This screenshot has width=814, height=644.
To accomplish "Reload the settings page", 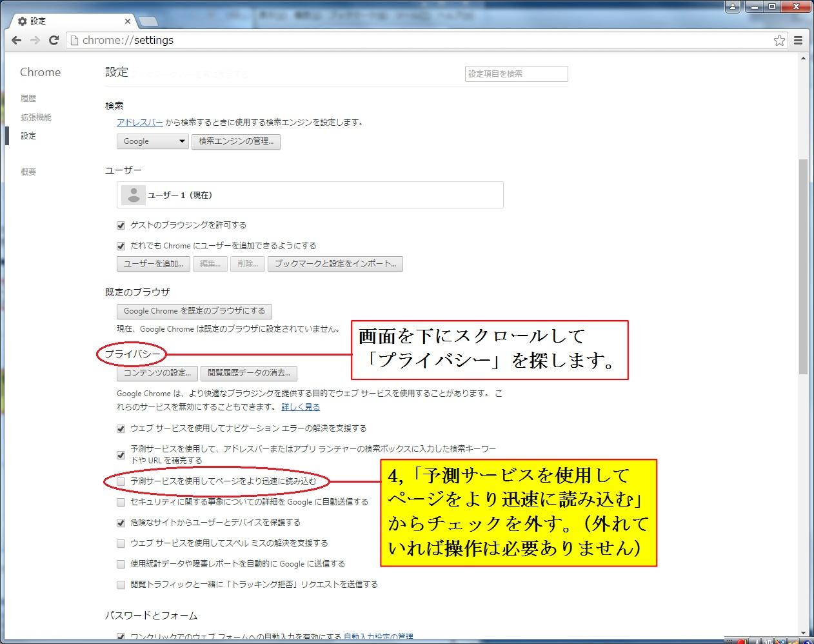I will click(x=54, y=40).
